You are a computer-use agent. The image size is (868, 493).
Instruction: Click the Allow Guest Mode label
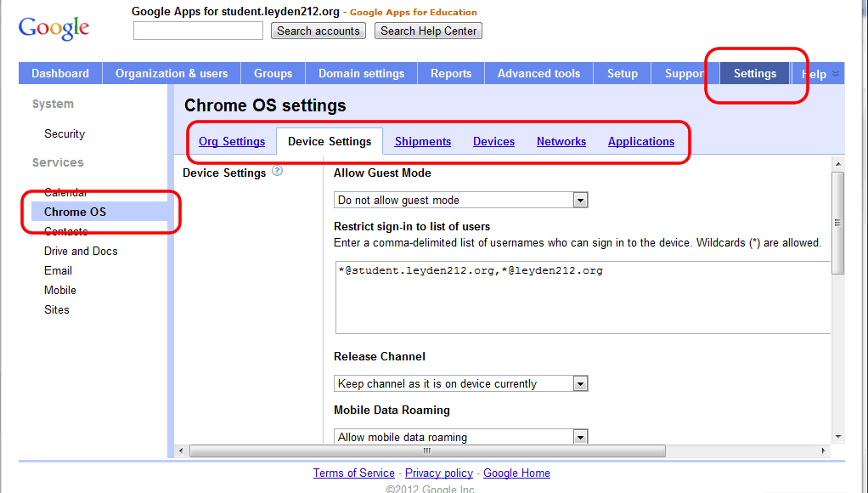pos(382,173)
